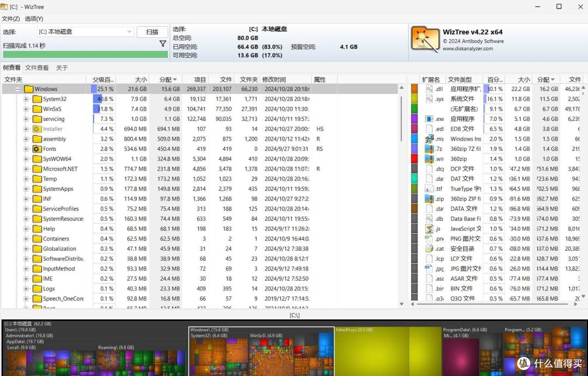Click the .7z 360zip file icon
Viewport: 588px width, 376px height.
pyautogui.click(x=430, y=149)
